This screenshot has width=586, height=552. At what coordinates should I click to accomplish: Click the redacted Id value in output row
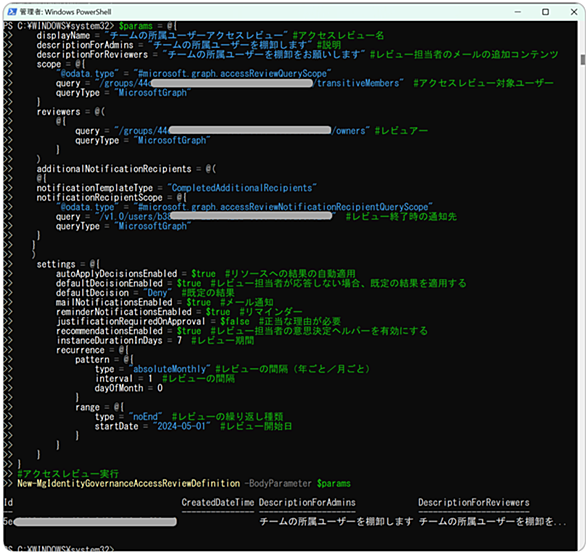coord(90,522)
